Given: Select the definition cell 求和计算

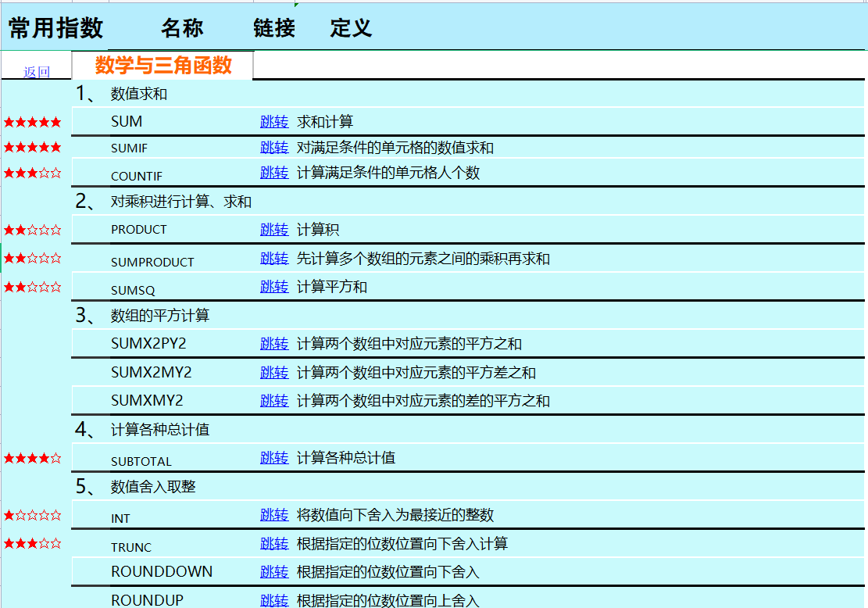Looking at the screenshot, I should click(325, 121).
